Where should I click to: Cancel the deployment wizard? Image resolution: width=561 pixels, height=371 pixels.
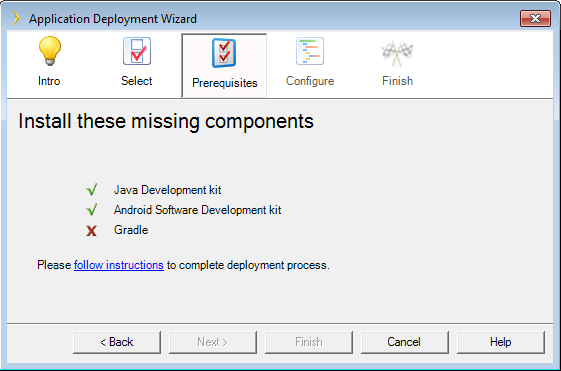tap(405, 342)
